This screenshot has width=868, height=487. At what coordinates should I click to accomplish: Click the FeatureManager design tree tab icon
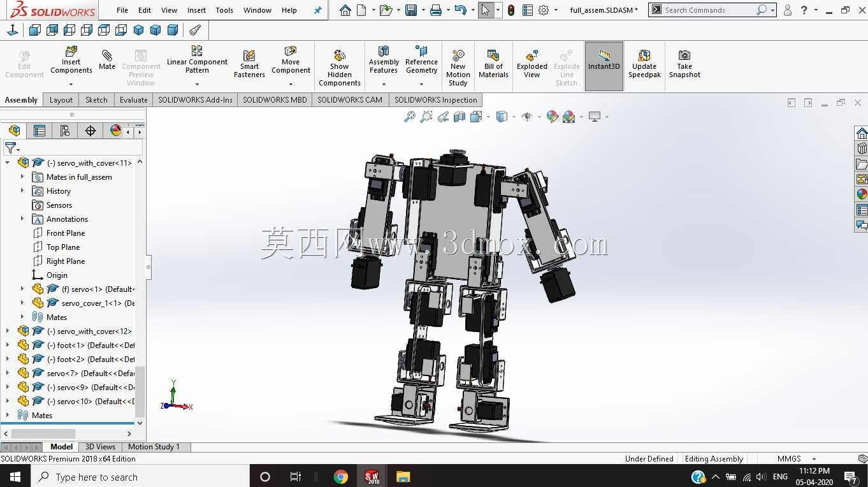14,131
